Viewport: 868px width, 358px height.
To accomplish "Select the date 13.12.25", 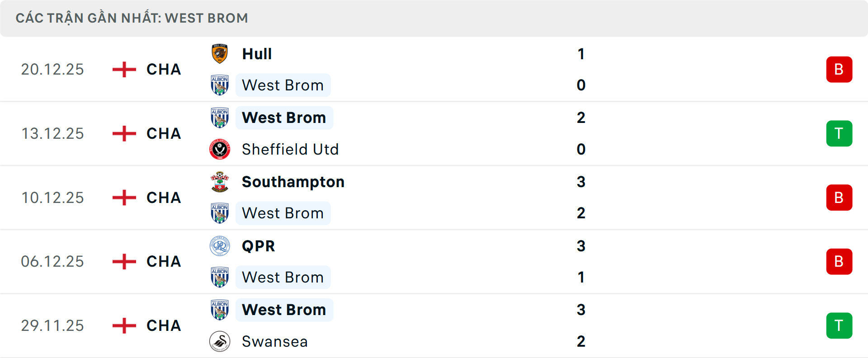I will pos(52,133).
